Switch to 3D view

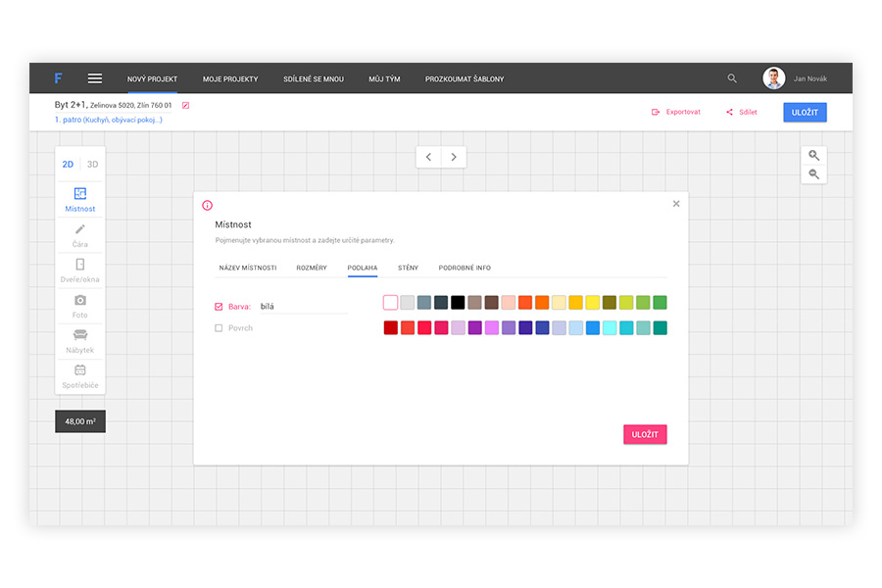click(93, 165)
